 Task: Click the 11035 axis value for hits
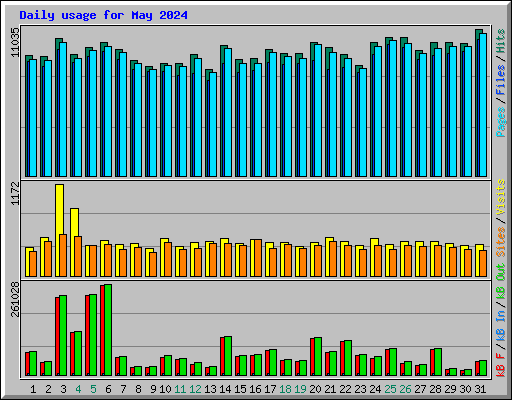[15, 42]
